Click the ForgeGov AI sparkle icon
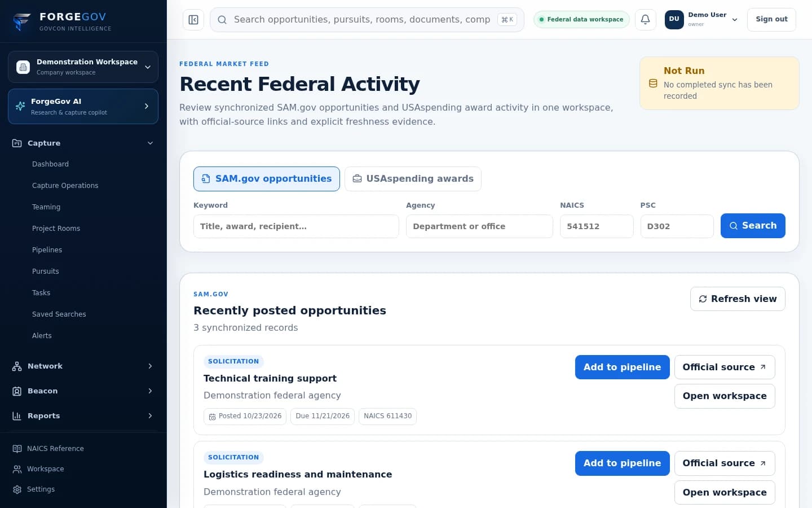The height and width of the screenshot is (508, 812). point(20,106)
